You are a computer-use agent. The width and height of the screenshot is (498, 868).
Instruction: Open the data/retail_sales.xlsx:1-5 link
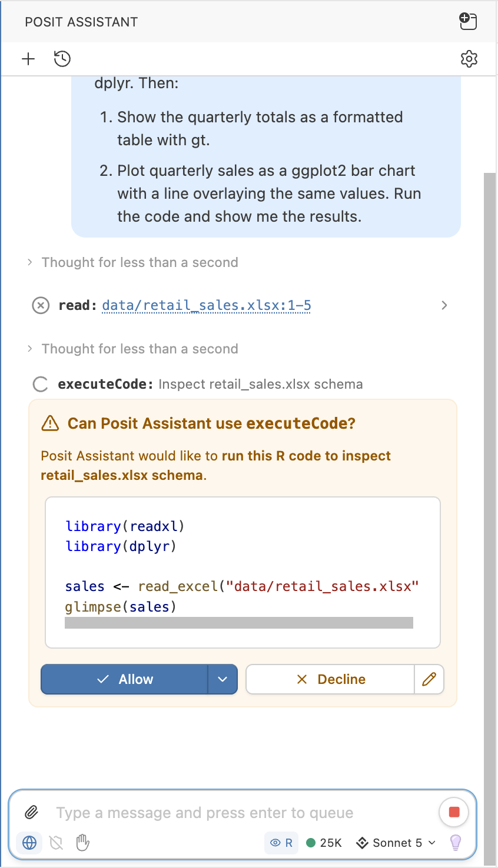click(207, 305)
